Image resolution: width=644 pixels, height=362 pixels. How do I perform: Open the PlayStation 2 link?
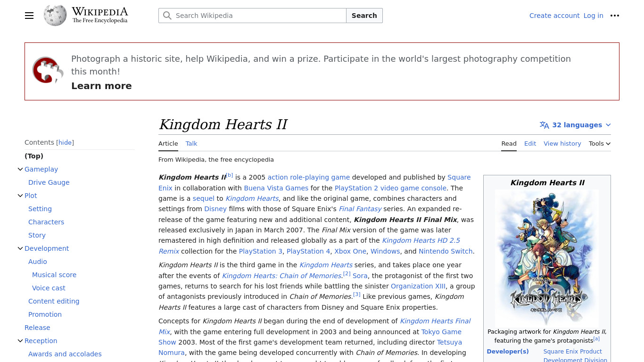click(356, 188)
